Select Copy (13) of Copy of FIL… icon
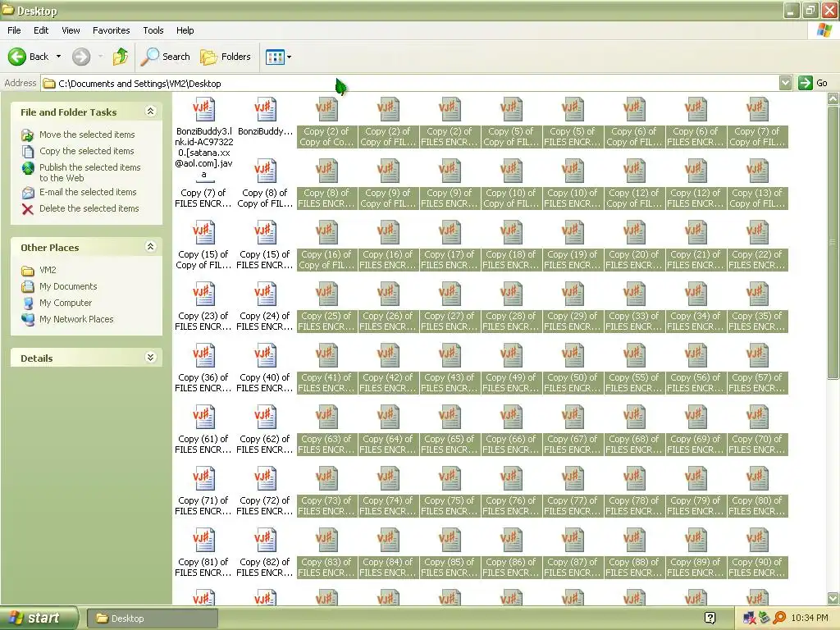The height and width of the screenshot is (630, 840). [x=757, y=171]
